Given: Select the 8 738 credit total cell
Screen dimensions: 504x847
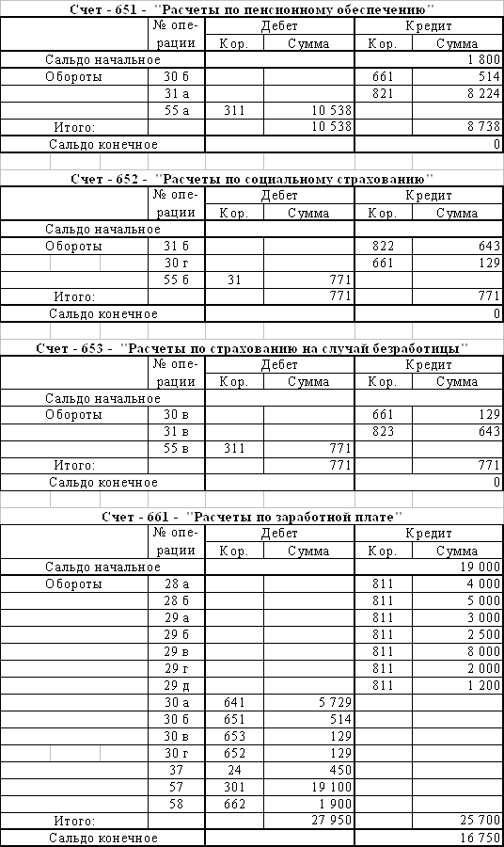Looking at the screenshot, I should 457,127.
